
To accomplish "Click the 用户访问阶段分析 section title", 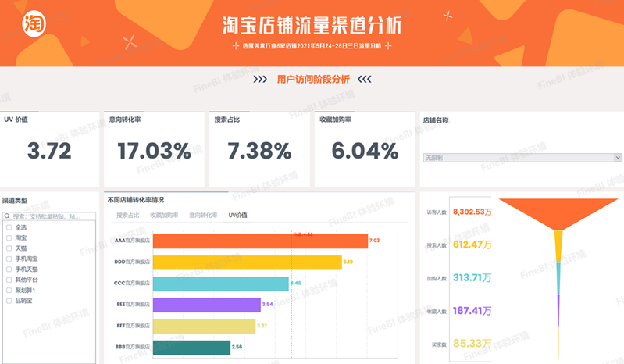I will (x=313, y=79).
